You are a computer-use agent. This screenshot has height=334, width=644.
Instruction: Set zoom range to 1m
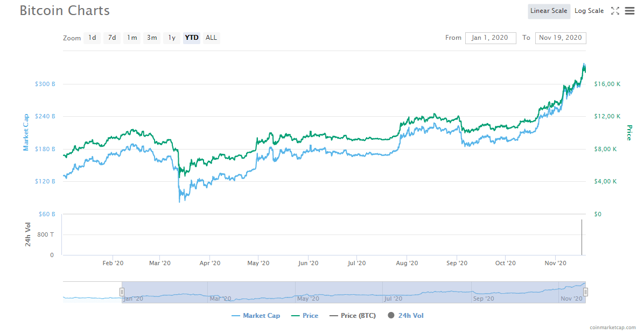pos(132,38)
